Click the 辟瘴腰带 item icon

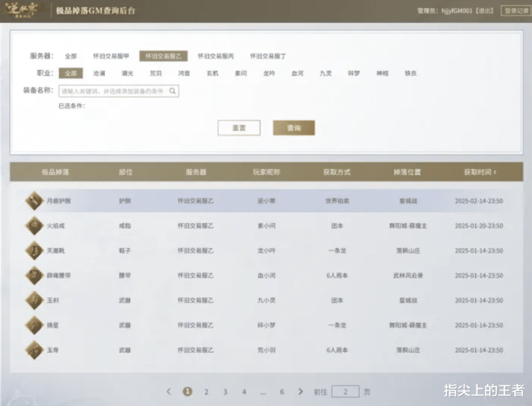(34, 275)
